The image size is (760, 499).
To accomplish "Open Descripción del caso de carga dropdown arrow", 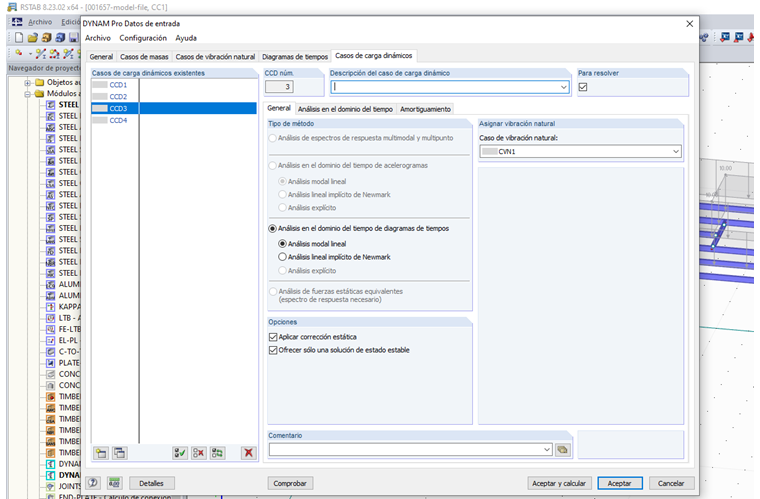I will point(564,87).
